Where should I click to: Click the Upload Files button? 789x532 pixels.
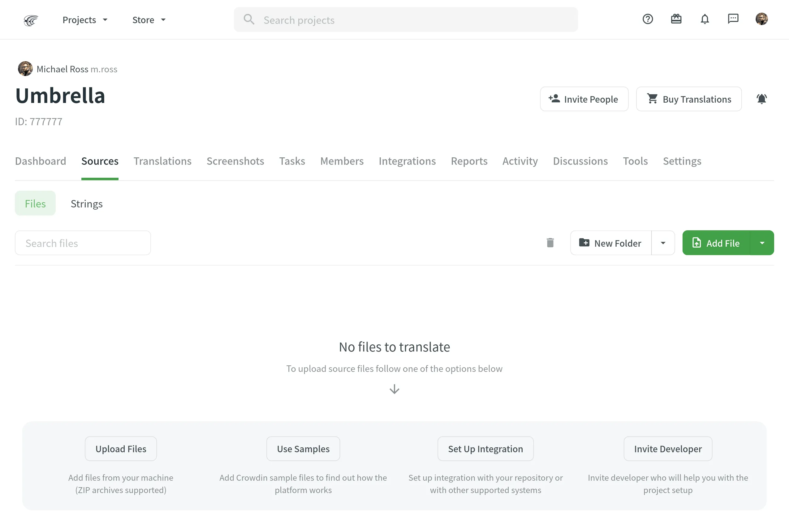pos(121,449)
